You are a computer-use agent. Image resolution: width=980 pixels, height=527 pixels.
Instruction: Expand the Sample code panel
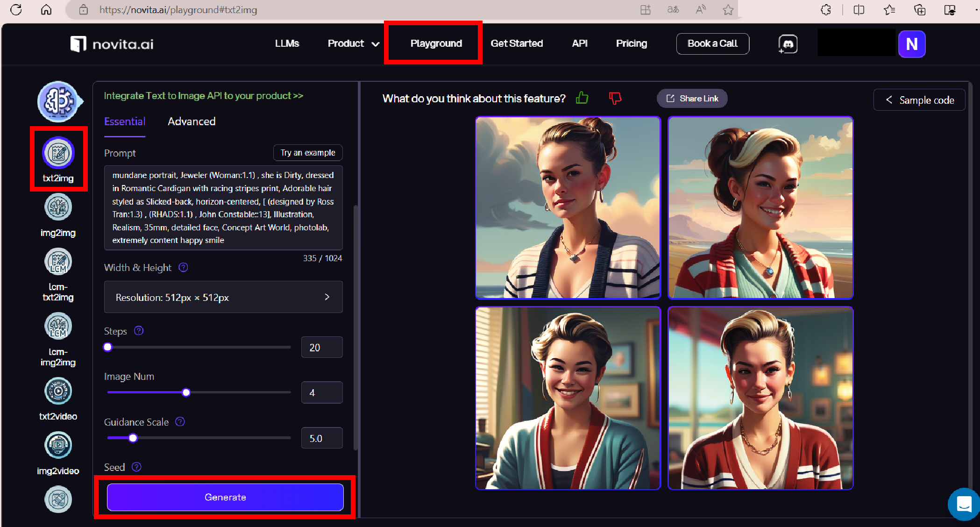[919, 100]
